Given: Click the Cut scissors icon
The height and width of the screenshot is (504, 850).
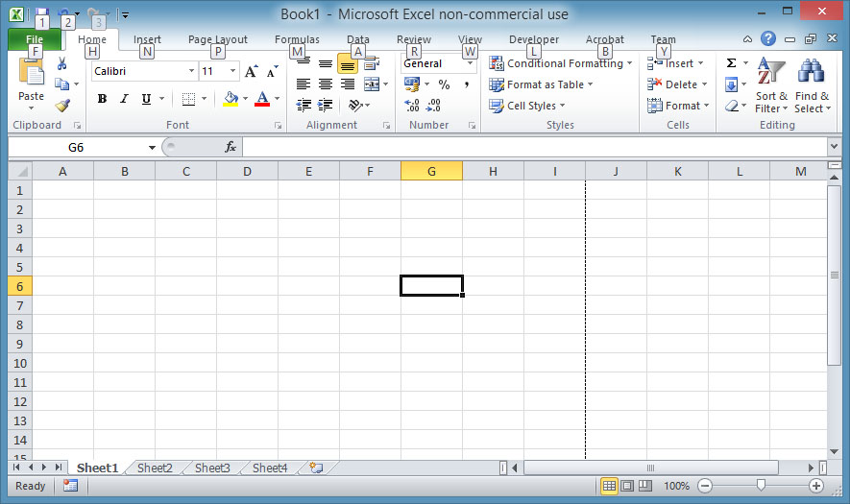Looking at the screenshot, I should coord(62,63).
